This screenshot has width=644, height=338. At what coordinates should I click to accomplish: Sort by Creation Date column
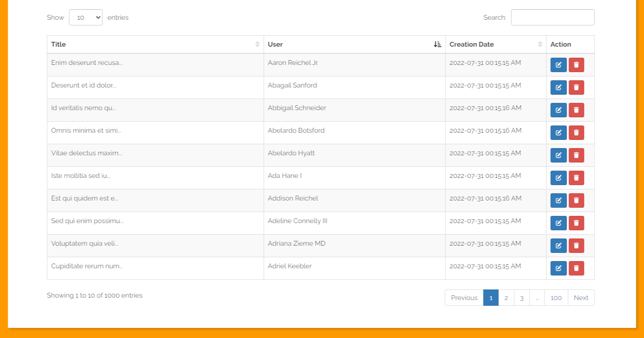point(495,44)
